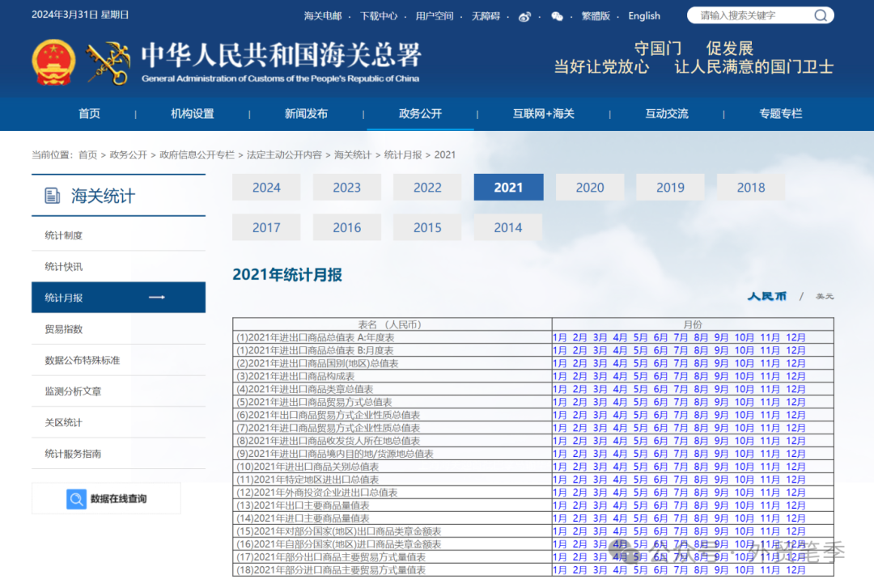This screenshot has width=874, height=588.
Task: Select the 2023 year tab
Action: pos(346,188)
